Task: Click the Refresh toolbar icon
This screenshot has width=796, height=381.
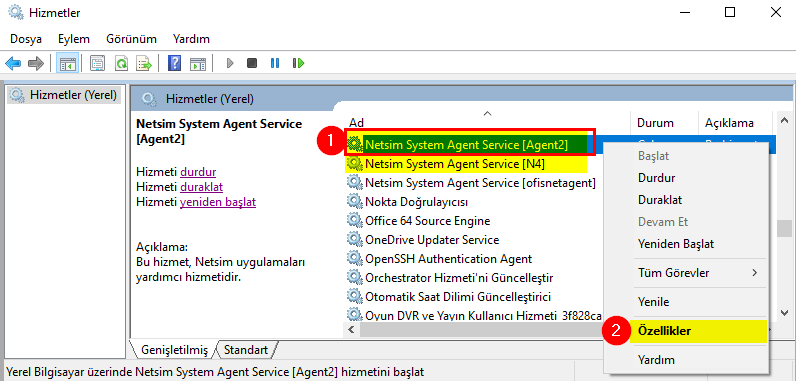Action: click(x=121, y=63)
